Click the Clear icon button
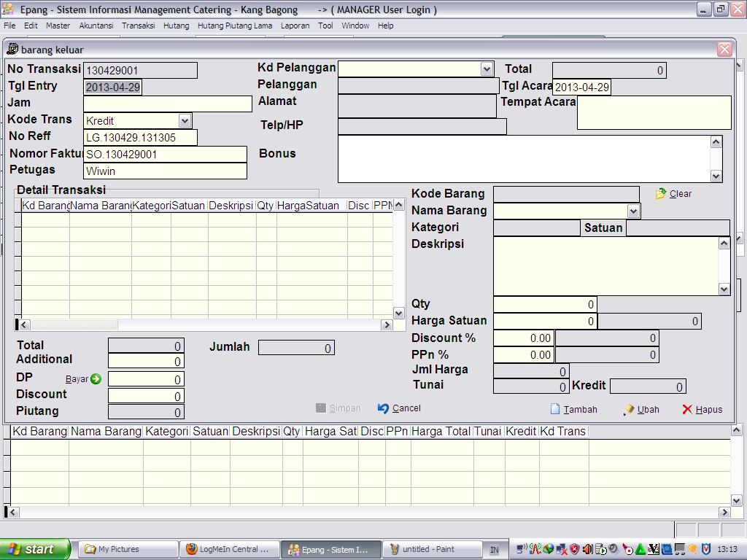 661,194
